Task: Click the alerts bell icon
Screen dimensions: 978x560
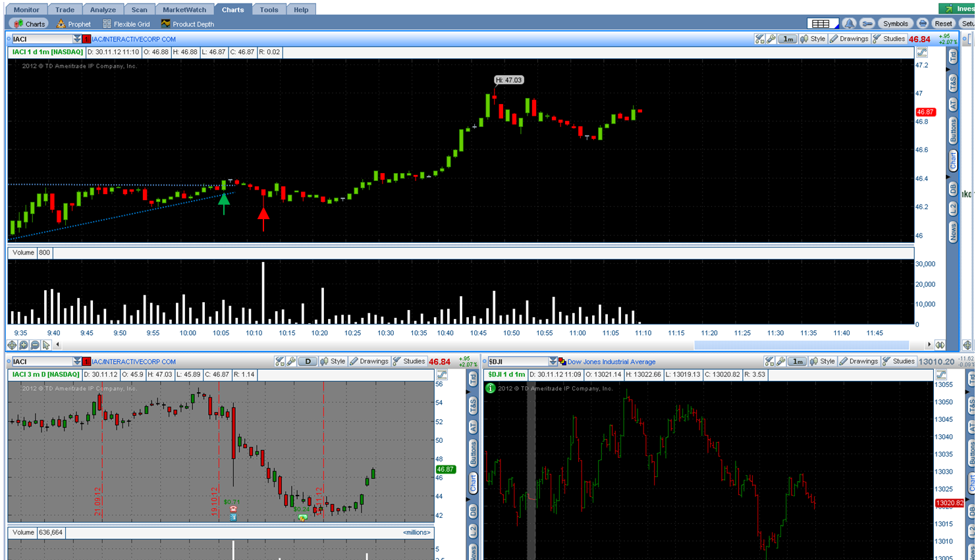Action: (849, 24)
